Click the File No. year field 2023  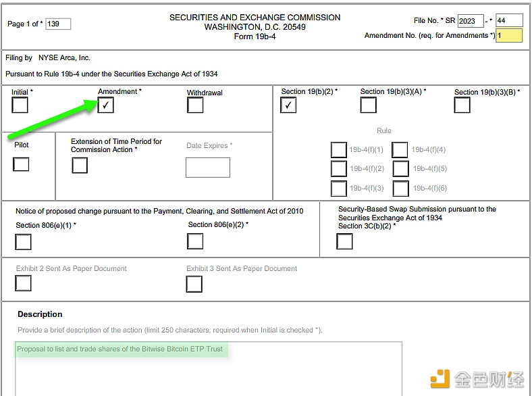click(x=471, y=21)
